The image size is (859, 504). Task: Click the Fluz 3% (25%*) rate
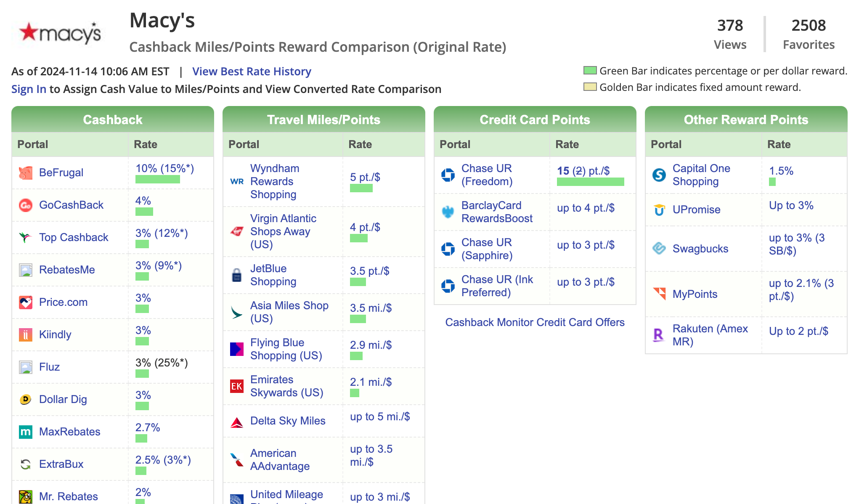pos(162,363)
